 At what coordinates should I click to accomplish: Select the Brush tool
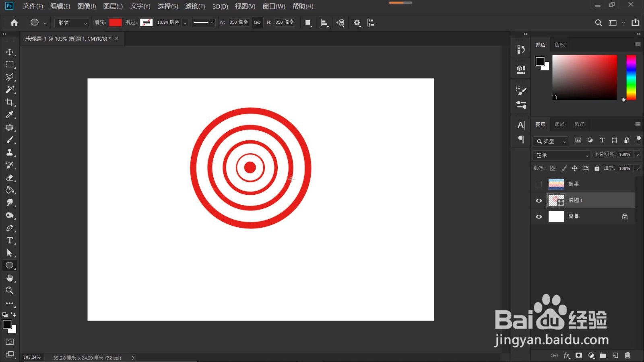(10, 140)
